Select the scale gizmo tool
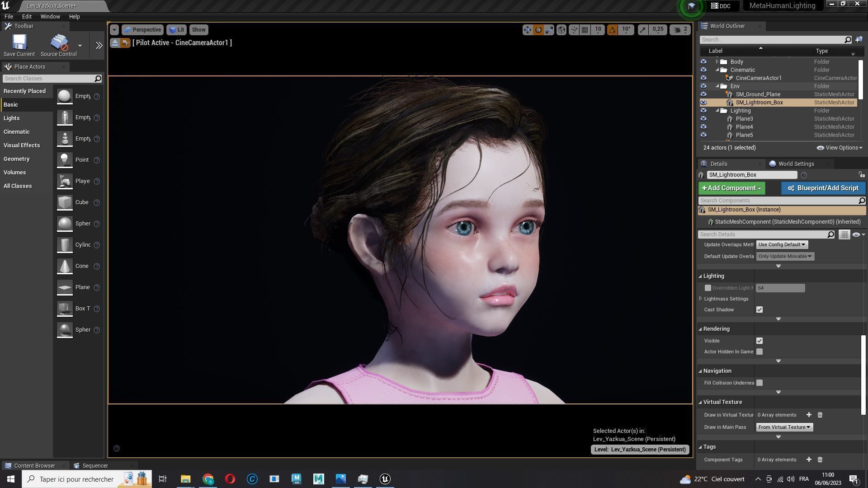This screenshot has height=488, width=868. coord(549,30)
